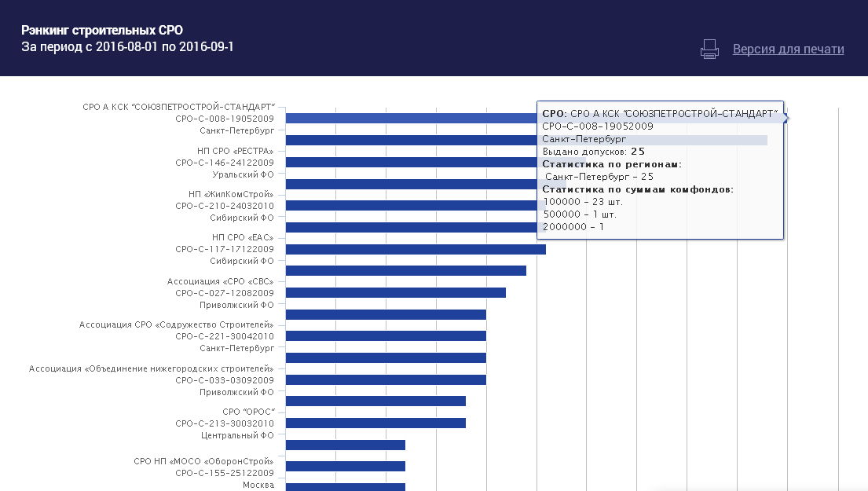Viewport: 868px width, 491px height.
Task: Click the chart bar for НП СРО «ЕАС»
Action: point(416,249)
